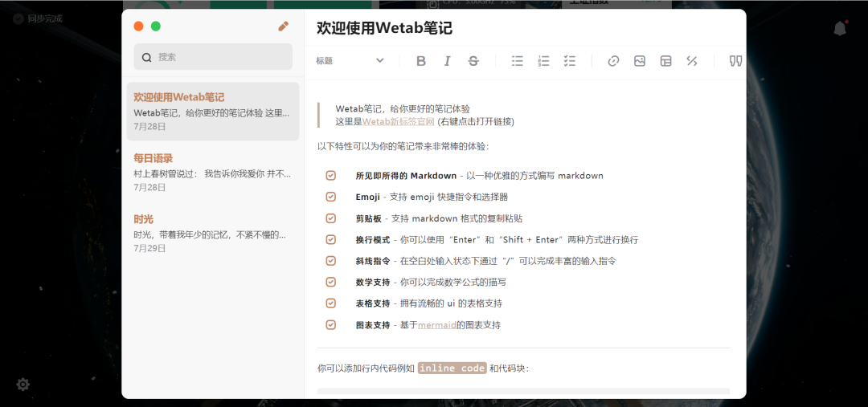This screenshot has width=868, height=407.
Task: Toggle italic formatting in the toolbar
Action: [x=448, y=61]
